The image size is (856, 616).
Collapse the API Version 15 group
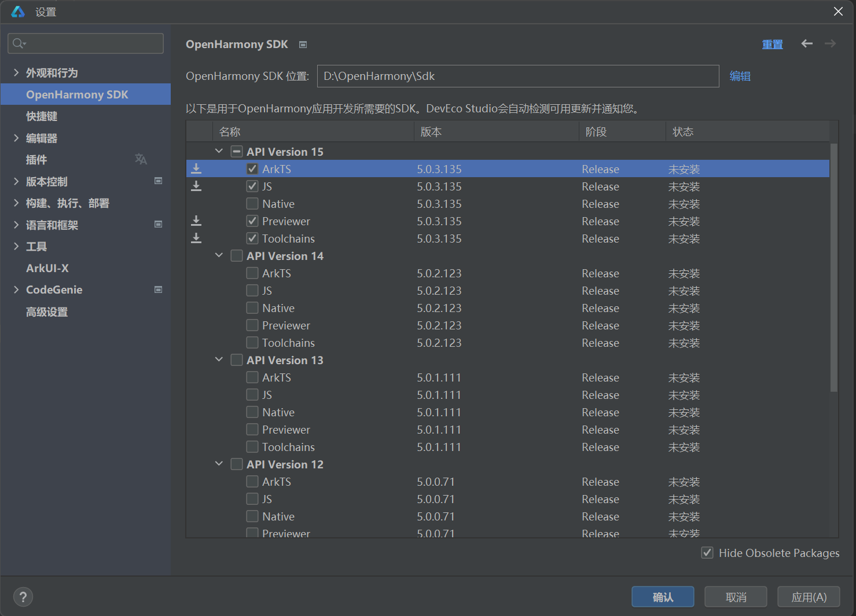click(219, 151)
